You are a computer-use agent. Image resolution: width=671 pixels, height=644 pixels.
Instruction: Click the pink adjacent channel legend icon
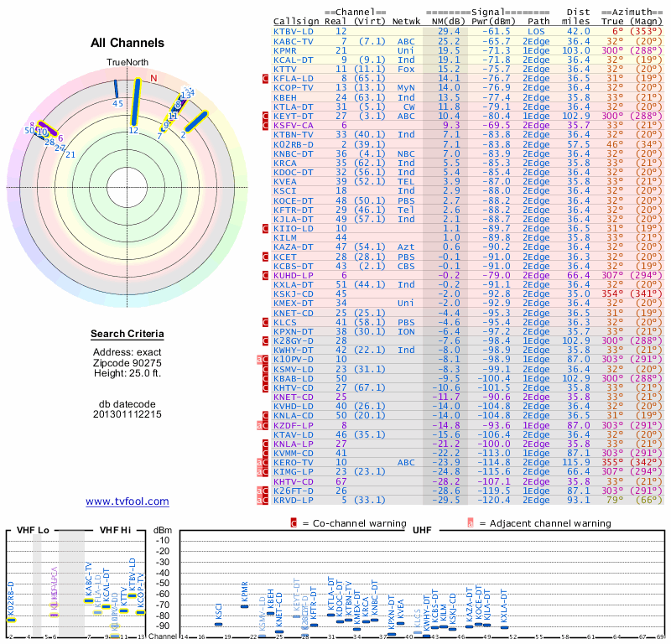(x=471, y=523)
